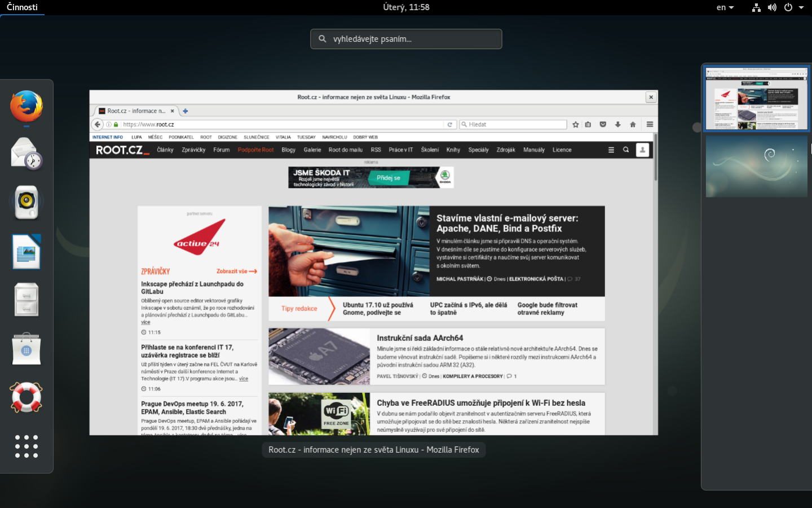Screen dimensions: 812x508
Task: Open Práce v IT navigation item
Action: point(401,150)
